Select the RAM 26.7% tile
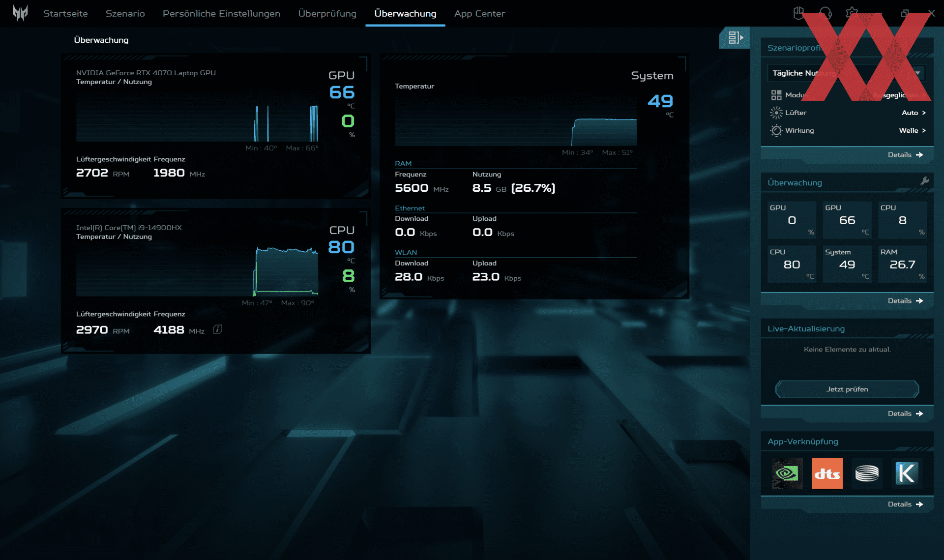 (x=902, y=264)
